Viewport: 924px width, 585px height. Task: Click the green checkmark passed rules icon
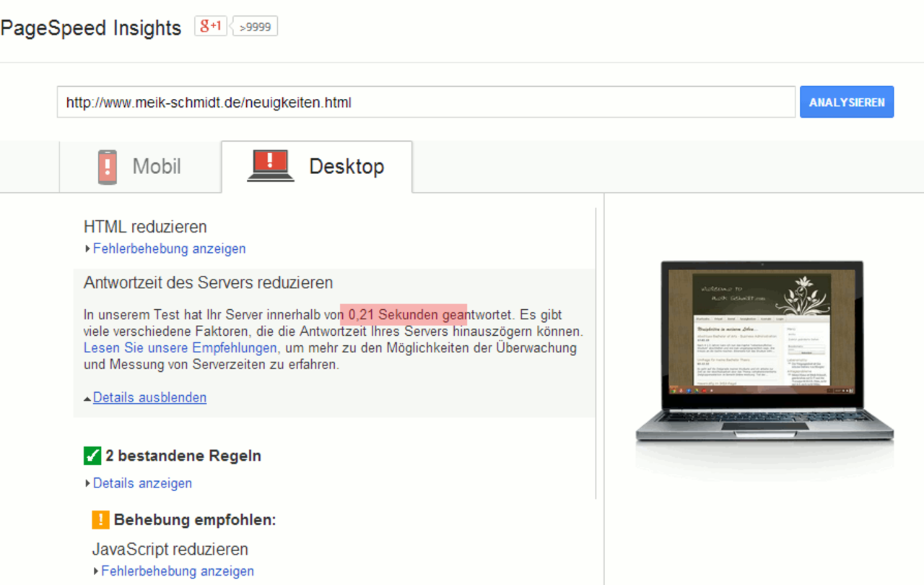pos(92,456)
